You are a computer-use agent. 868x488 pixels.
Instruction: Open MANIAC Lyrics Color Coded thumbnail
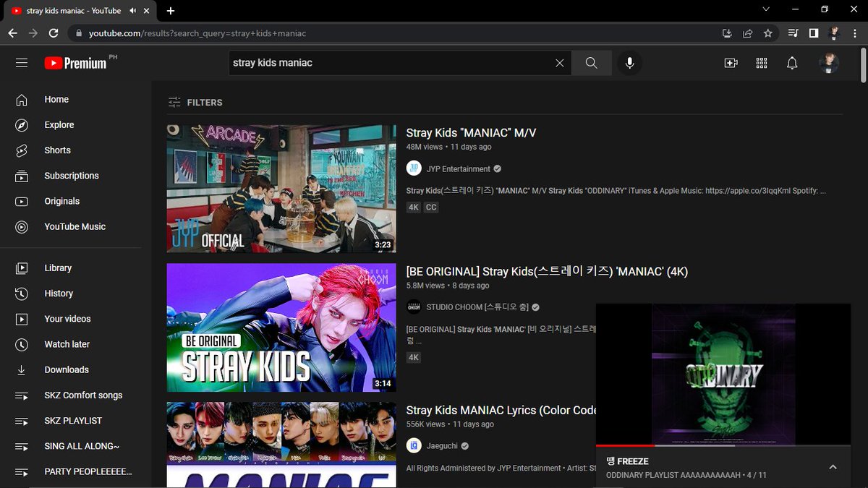(281, 445)
